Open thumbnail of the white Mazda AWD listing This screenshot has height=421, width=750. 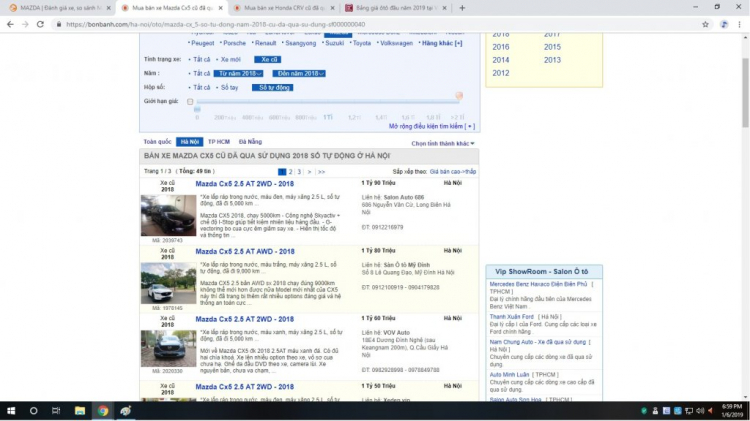pos(168,283)
